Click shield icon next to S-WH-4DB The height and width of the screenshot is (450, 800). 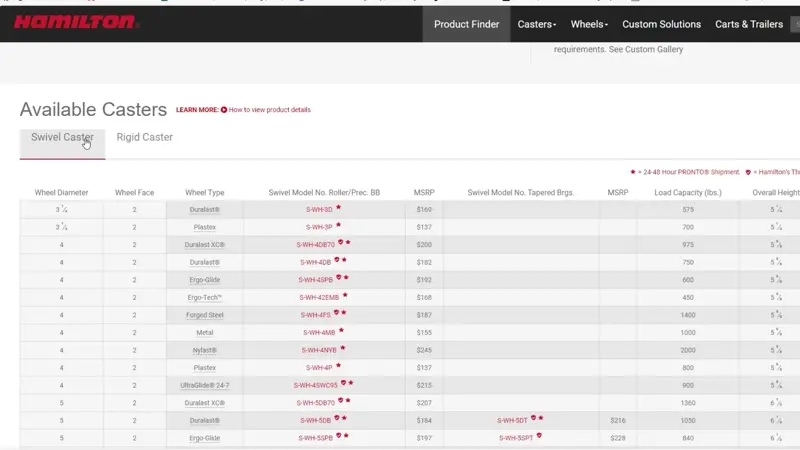click(x=337, y=260)
